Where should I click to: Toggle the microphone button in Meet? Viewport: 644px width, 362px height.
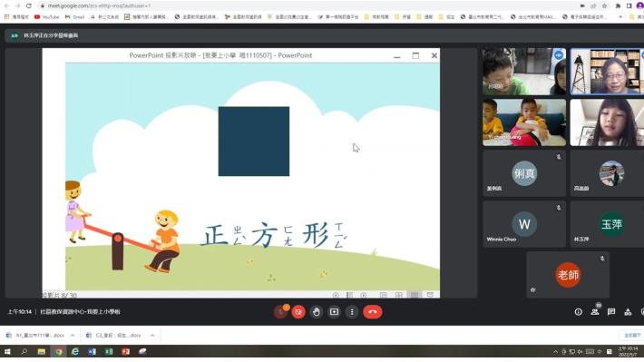(281, 312)
